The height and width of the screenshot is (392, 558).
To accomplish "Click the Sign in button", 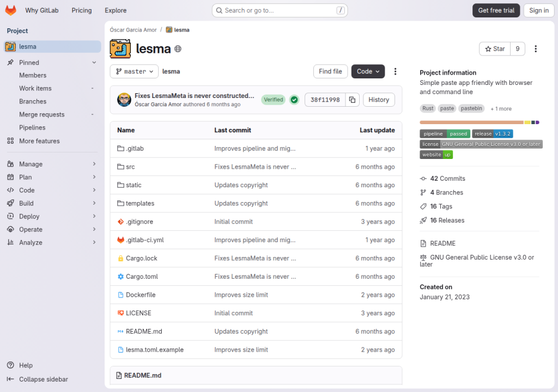I will [x=539, y=10].
